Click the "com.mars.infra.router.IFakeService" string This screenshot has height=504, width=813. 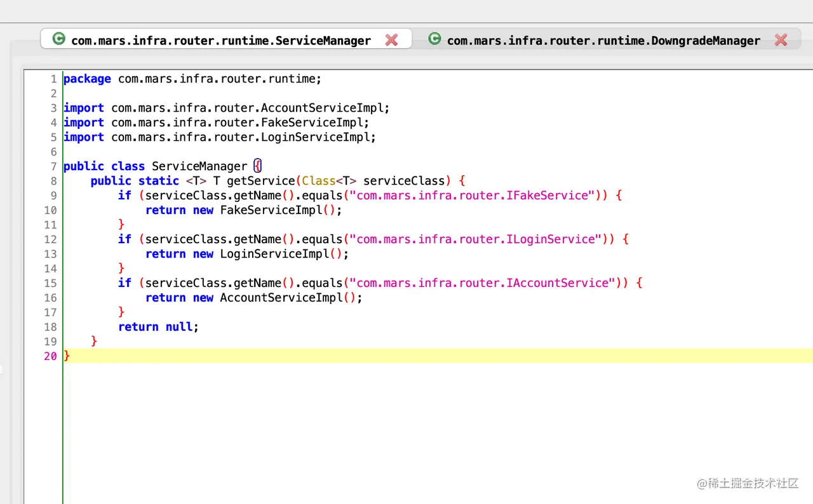coord(473,196)
